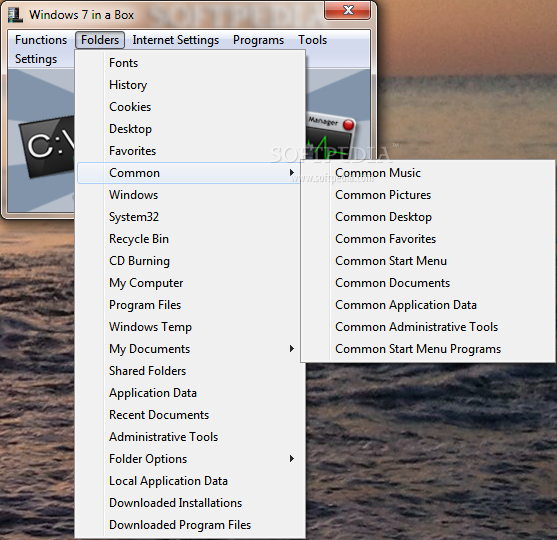Close the open Folders menu
This screenshot has height=540, width=557.
pos(100,40)
